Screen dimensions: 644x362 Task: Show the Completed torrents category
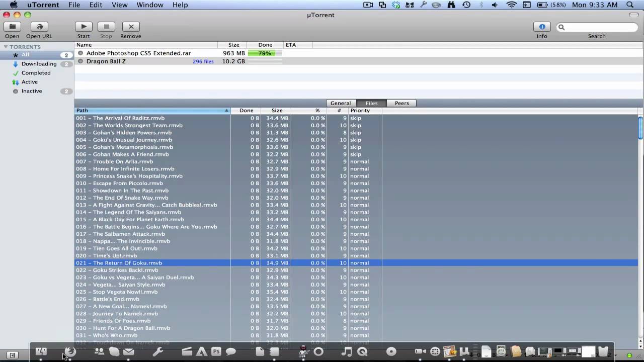[37, 73]
